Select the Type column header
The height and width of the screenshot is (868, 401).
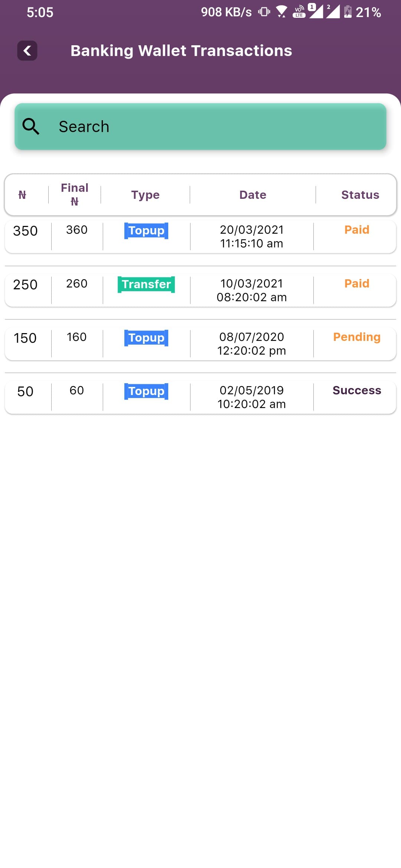[145, 195]
